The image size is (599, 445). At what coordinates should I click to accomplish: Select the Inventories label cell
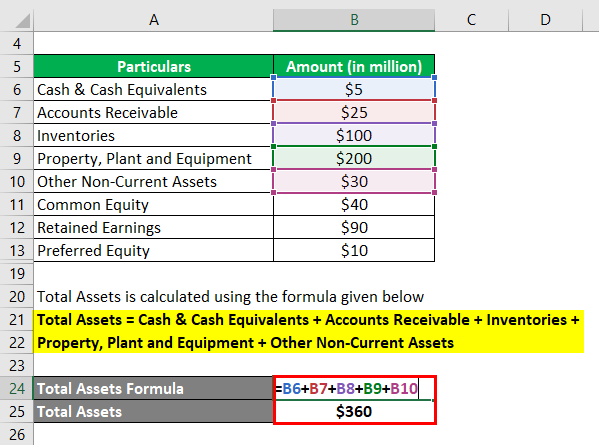[154, 135]
